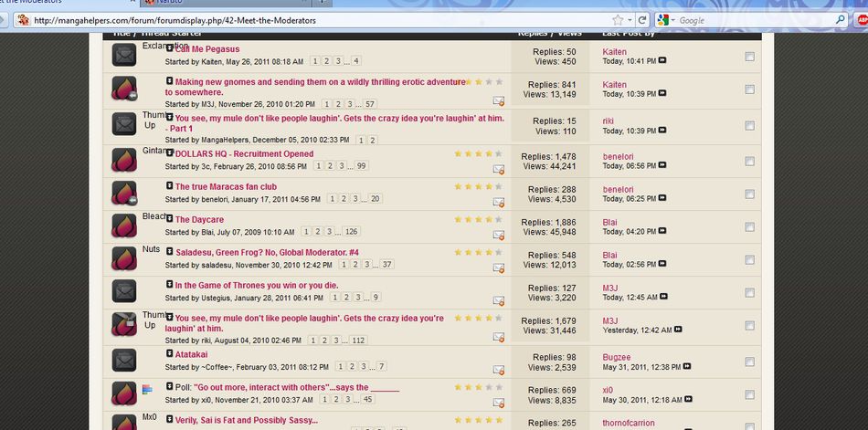Image resolution: width=868 pixels, height=430 pixels.
Task: Go to last post arrow for benelori 06:25 PM
Action: [662, 197]
